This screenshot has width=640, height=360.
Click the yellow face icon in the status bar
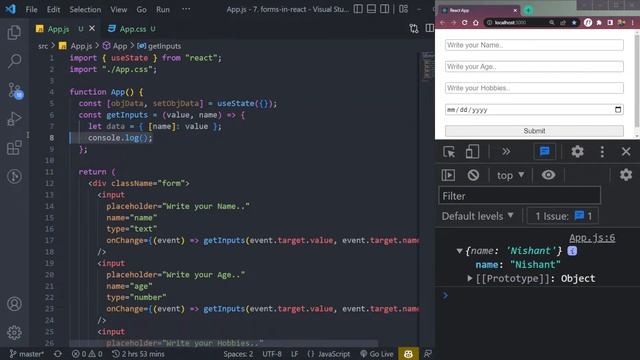pyautogui.click(x=408, y=354)
